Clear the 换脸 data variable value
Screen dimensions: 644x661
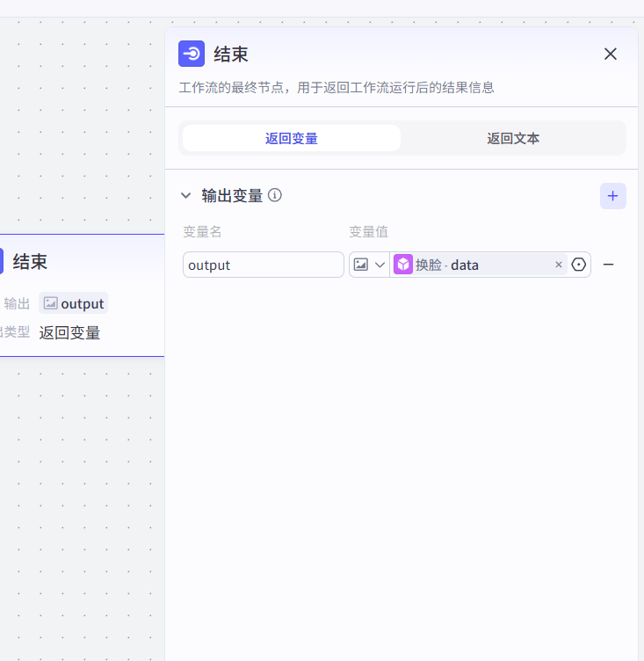click(559, 265)
